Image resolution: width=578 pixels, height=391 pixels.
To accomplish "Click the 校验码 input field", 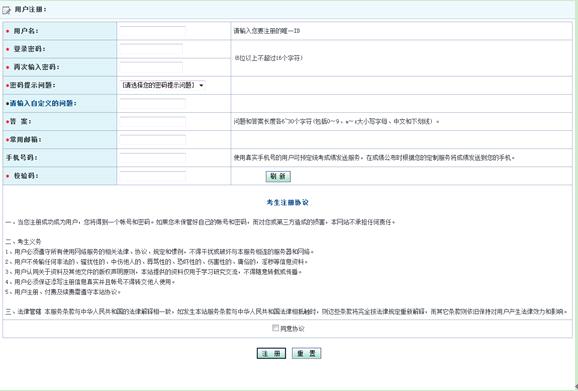I will (x=152, y=176).
